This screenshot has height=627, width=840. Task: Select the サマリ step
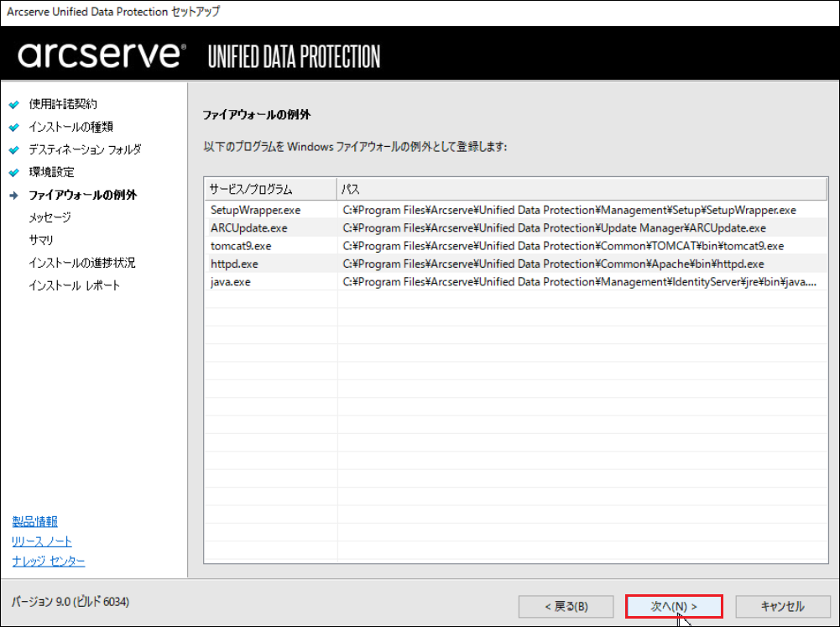pyautogui.click(x=41, y=240)
